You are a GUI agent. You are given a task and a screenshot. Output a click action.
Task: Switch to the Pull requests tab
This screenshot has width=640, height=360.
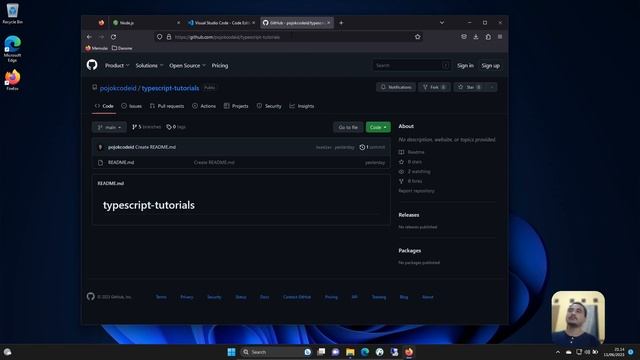coord(167,106)
